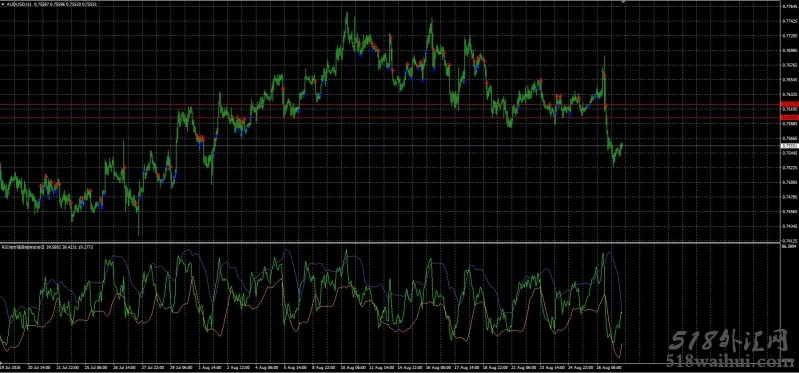
Task: Select the upper red horizontal line
Action: [390, 105]
